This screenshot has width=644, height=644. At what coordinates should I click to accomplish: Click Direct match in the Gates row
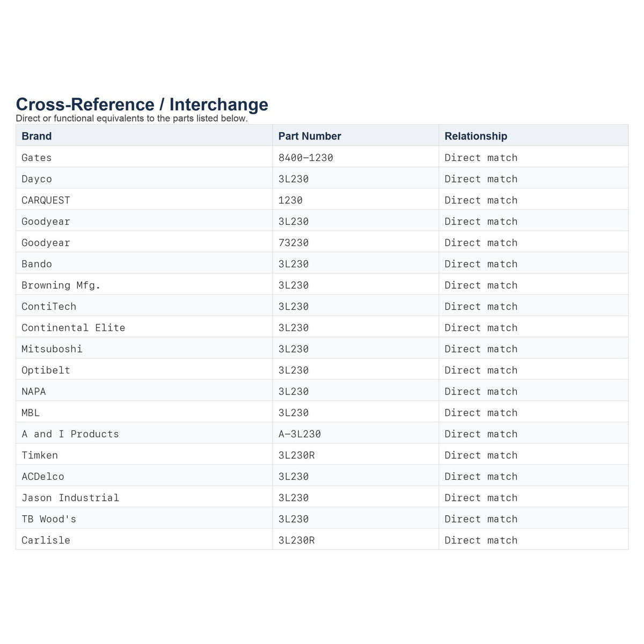[481, 158]
